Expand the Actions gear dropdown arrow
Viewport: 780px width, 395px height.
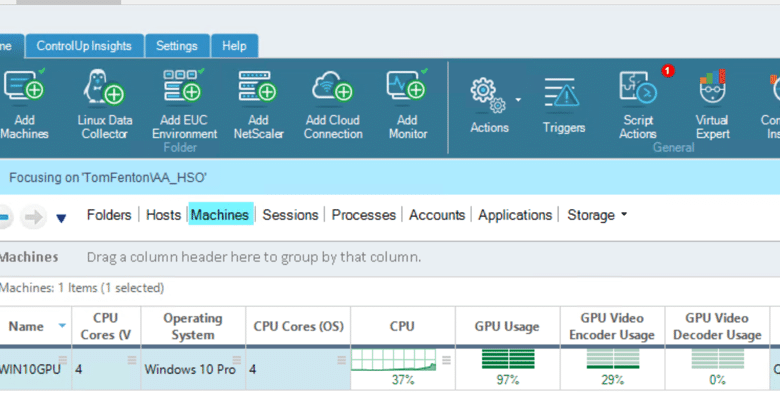tap(518, 100)
